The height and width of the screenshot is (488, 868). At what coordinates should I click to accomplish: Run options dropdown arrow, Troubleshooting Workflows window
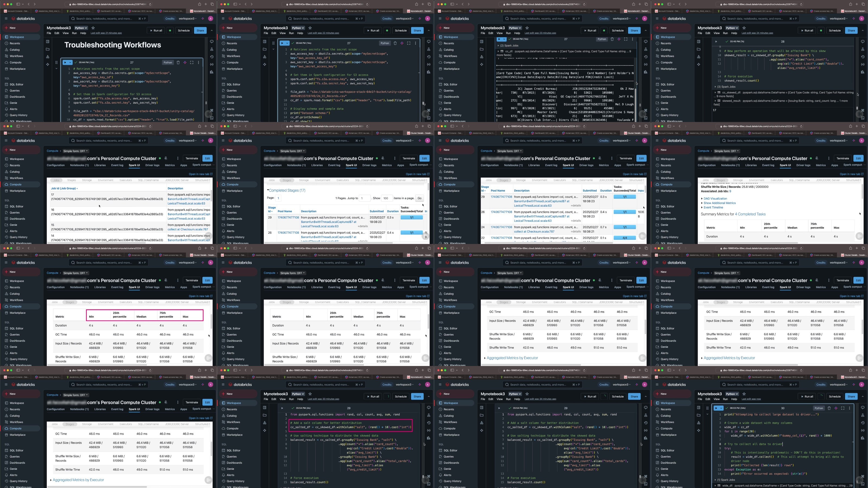coord(71,62)
